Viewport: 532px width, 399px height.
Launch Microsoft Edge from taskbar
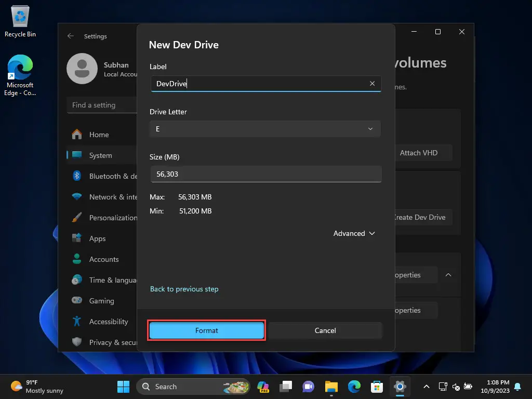pos(354,387)
